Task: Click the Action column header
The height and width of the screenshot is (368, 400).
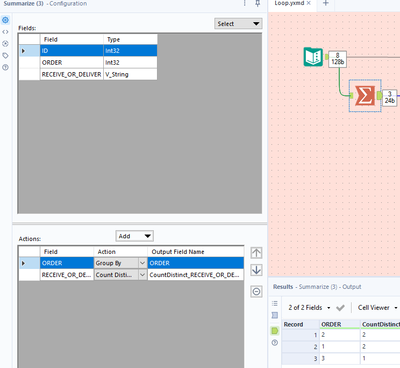Action: pos(121,252)
